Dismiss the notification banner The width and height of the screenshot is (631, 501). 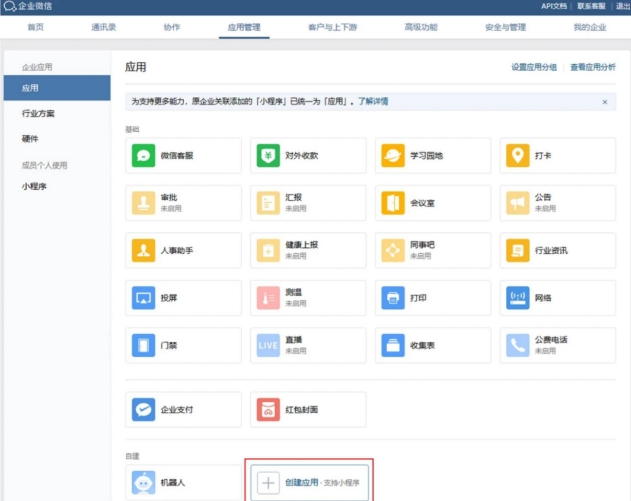[604, 102]
